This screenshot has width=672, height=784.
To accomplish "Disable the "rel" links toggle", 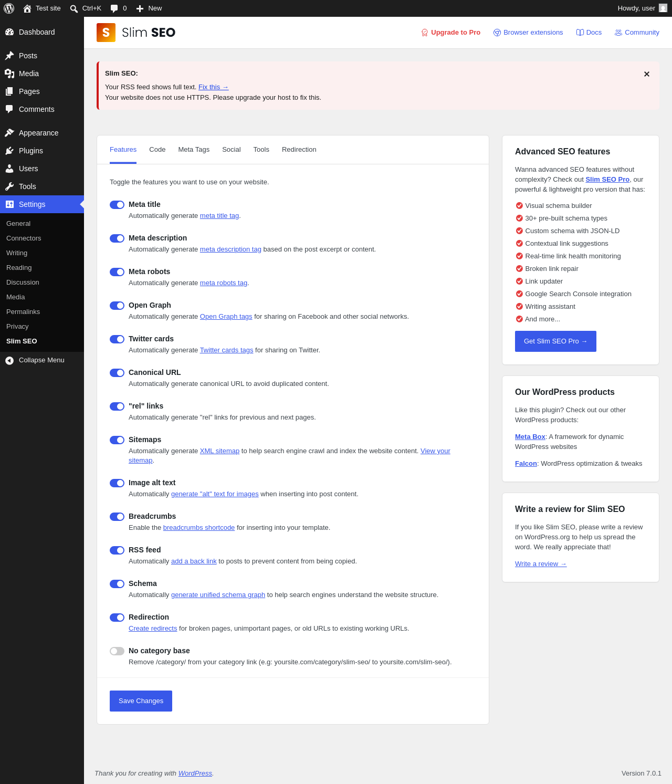I will click(117, 406).
